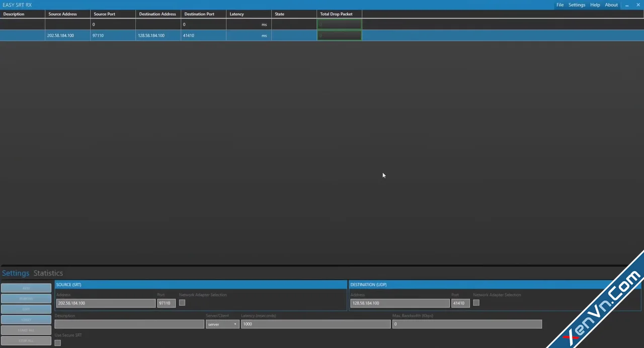Click the source SRT Address field
Viewport: 644px width, 348px height.
[106, 303]
